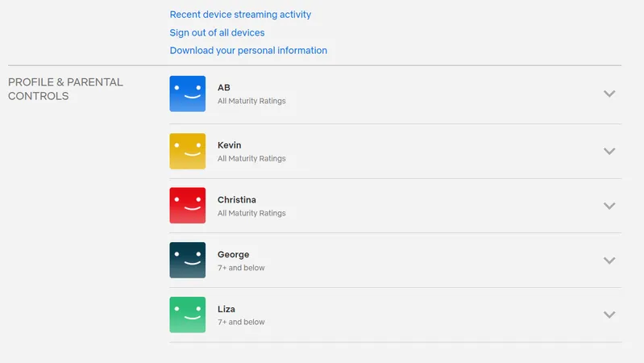This screenshot has height=363, width=644.
Task: Click AB's blue smiley avatar
Action: [188, 94]
